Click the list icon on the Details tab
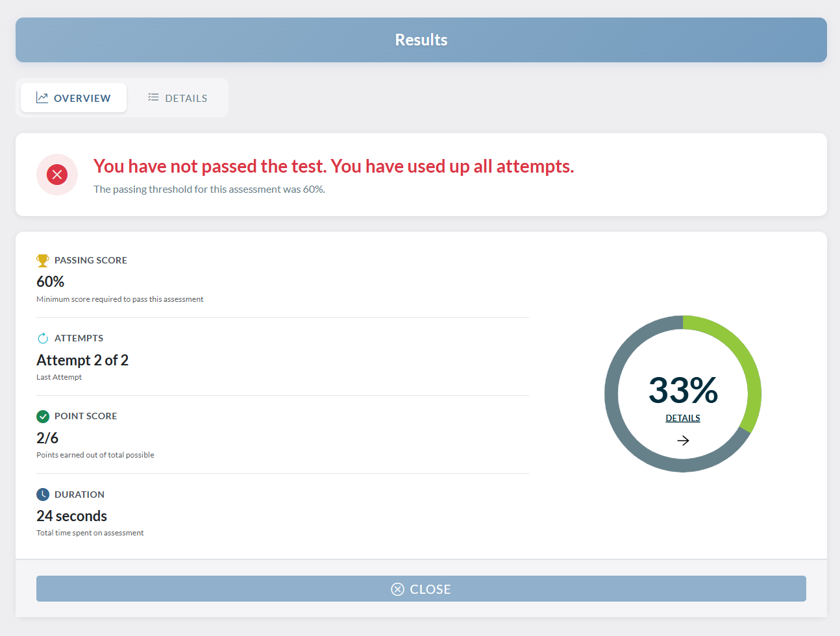Screen dimensions: 840x636 [x=153, y=97]
